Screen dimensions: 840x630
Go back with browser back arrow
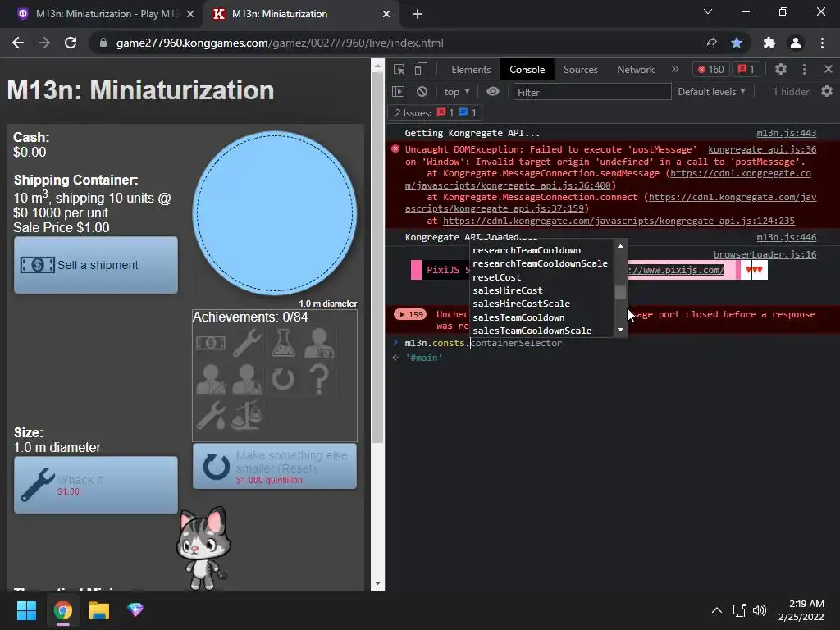coord(18,43)
